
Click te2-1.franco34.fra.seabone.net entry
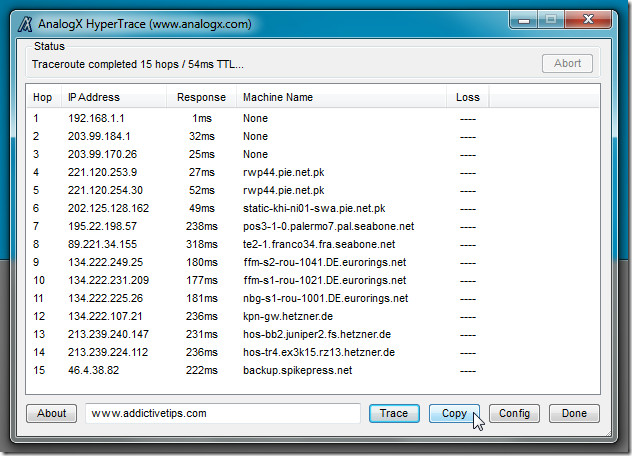(x=319, y=244)
